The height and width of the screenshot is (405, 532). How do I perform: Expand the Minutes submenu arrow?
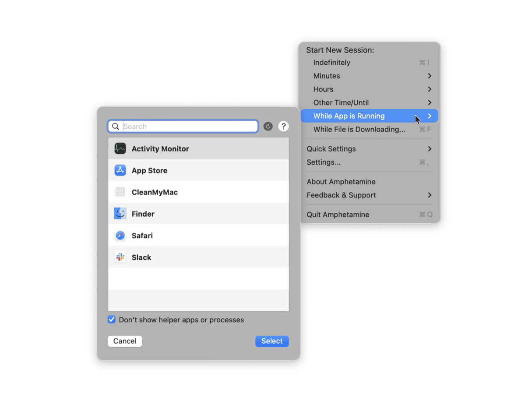click(430, 76)
